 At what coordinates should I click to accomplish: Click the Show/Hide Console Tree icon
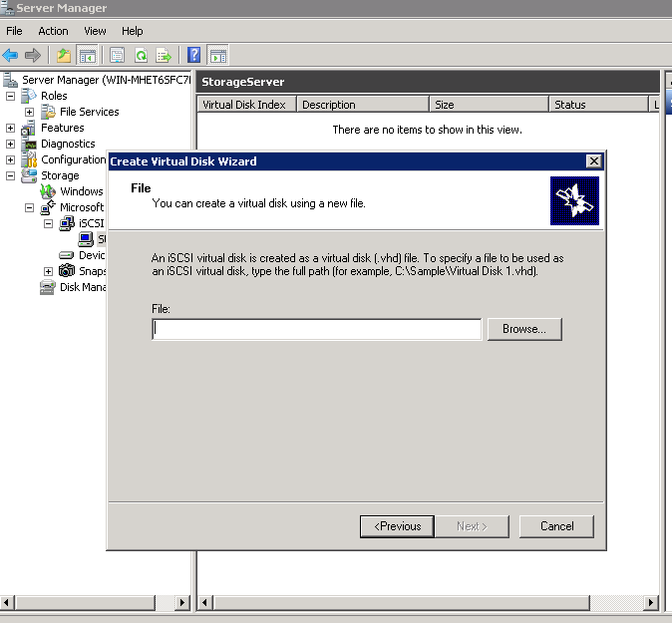(x=87, y=56)
